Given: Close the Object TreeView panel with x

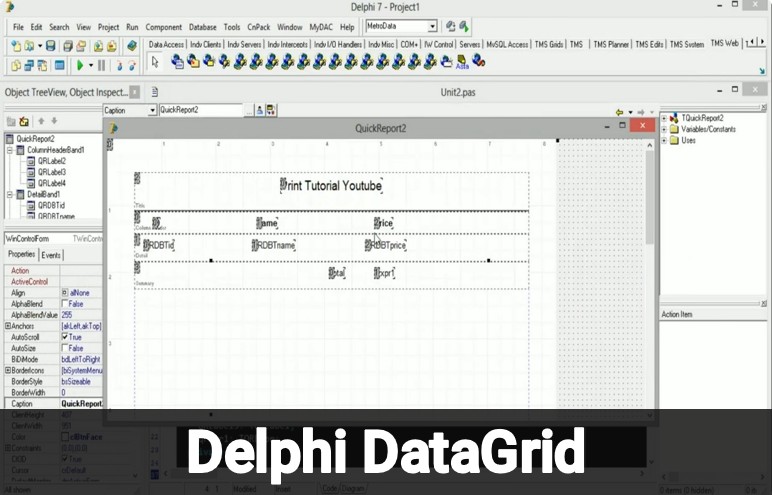Looking at the screenshot, I should point(134,92).
